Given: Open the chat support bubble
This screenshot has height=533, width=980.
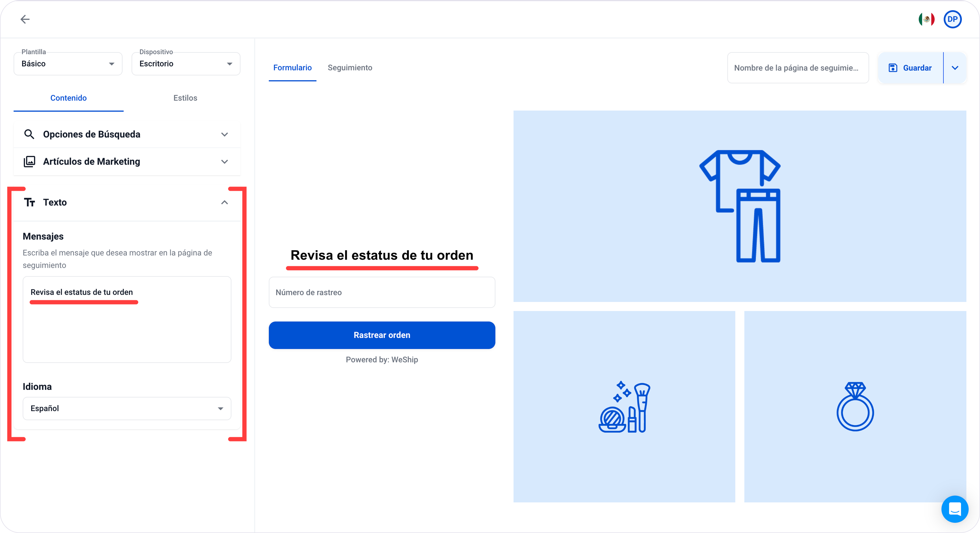Looking at the screenshot, I should coord(955,509).
